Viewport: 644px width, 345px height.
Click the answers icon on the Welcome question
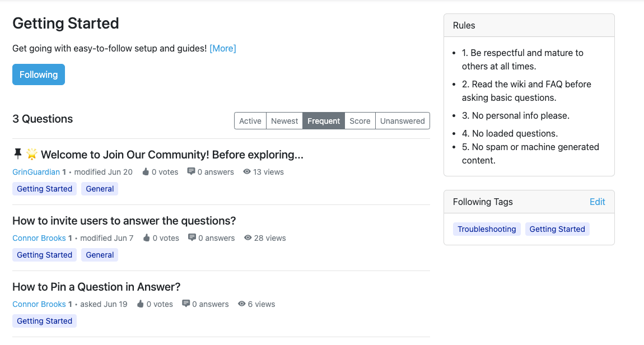click(191, 171)
